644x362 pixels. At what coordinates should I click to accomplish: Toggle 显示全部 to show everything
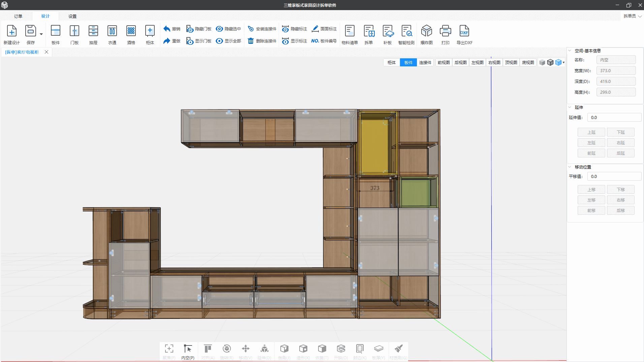click(228, 41)
